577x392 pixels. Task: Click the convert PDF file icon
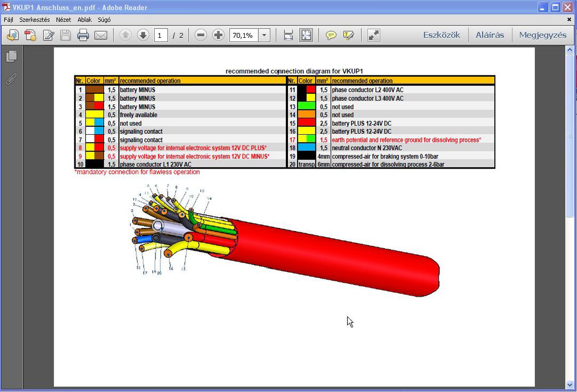30,35
